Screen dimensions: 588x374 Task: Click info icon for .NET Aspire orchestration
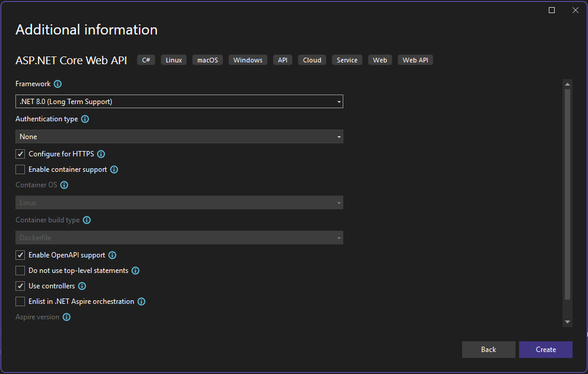141,301
